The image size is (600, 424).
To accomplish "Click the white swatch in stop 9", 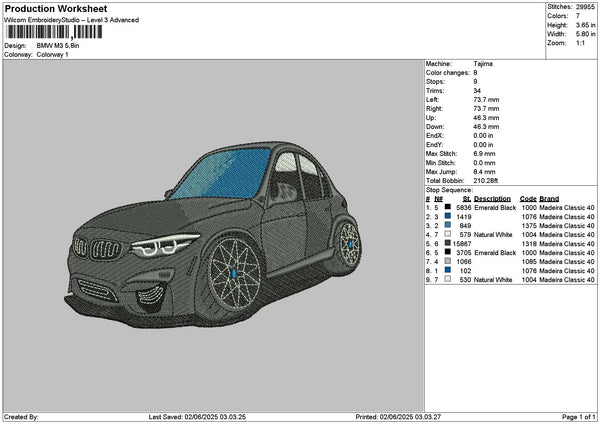I will click(x=447, y=279).
